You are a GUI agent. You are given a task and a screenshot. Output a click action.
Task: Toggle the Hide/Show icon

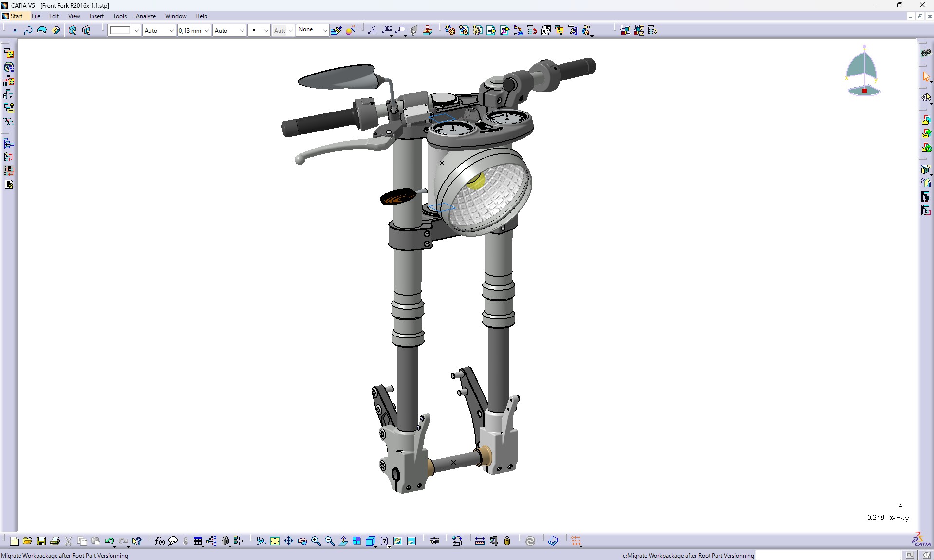398,541
